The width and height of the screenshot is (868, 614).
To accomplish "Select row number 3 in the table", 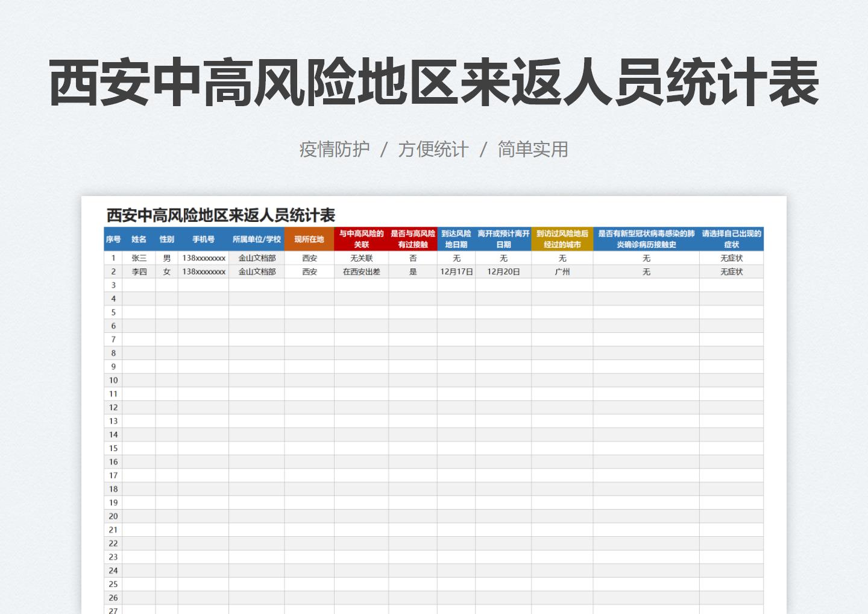I will pyautogui.click(x=113, y=285).
